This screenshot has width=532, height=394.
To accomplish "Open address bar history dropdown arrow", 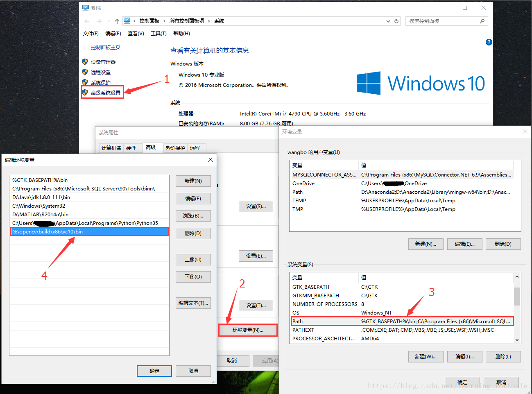I will 388,21.
